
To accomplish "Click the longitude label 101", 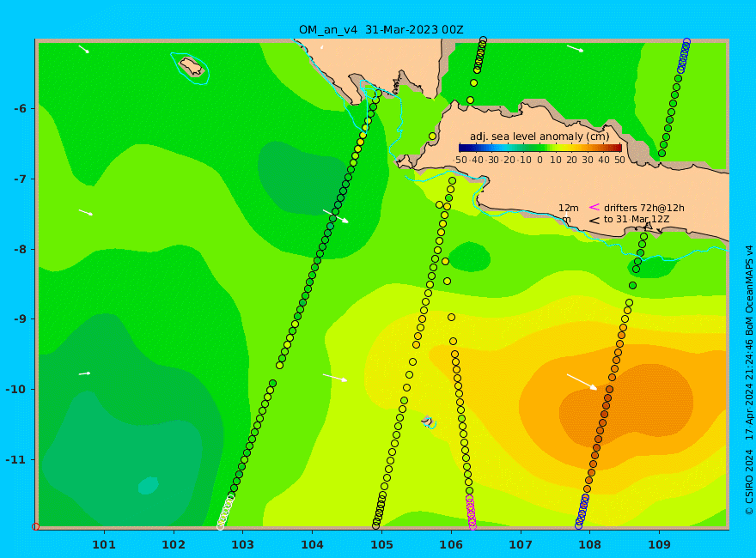I will [x=104, y=544].
